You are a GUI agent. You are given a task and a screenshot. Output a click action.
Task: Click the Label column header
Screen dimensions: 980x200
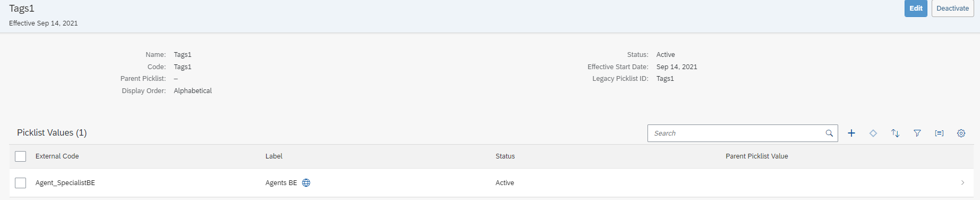coord(274,156)
